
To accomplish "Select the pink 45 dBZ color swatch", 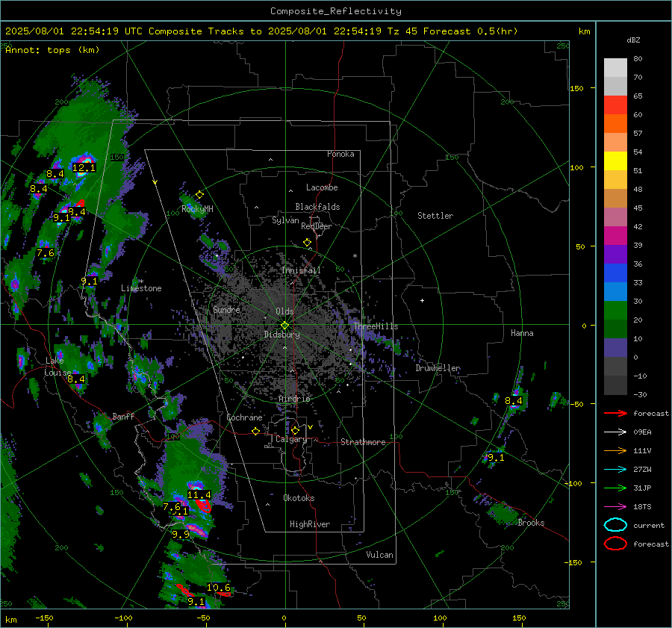I will click(615, 217).
